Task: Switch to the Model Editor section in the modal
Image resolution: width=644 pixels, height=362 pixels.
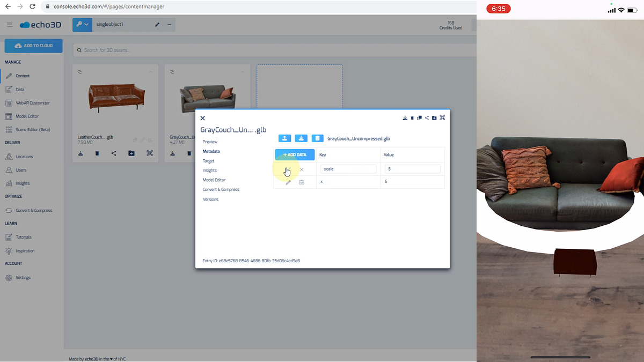Action: point(214,180)
